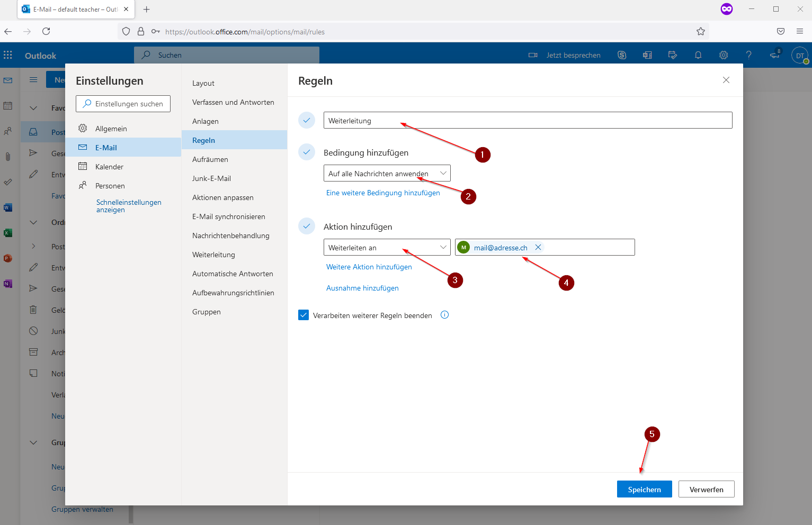The image size is (812, 525).
Task: Select the Junk-E-Mail settings menu item
Action: [x=211, y=178]
